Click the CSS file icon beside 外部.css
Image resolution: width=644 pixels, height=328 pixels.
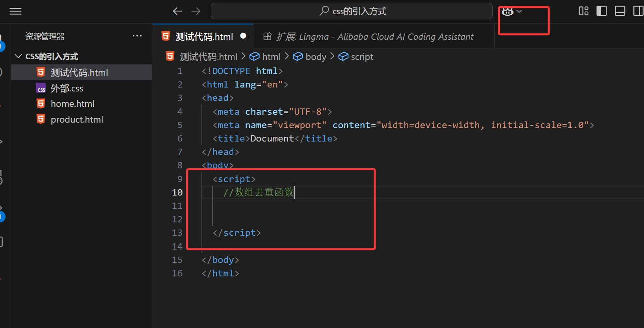pyautogui.click(x=41, y=88)
